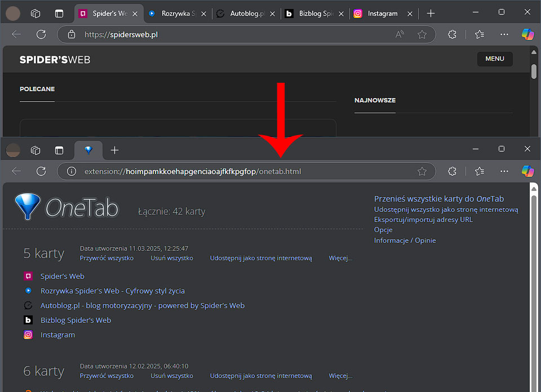
Task: Close the Spider's Web tab
Action: pyautogui.click(x=135, y=14)
